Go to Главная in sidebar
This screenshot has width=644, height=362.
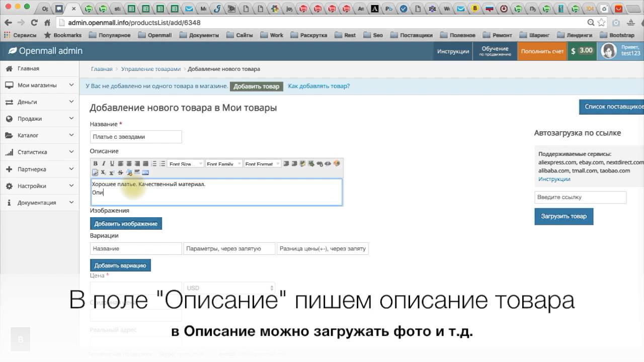pos(40,68)
